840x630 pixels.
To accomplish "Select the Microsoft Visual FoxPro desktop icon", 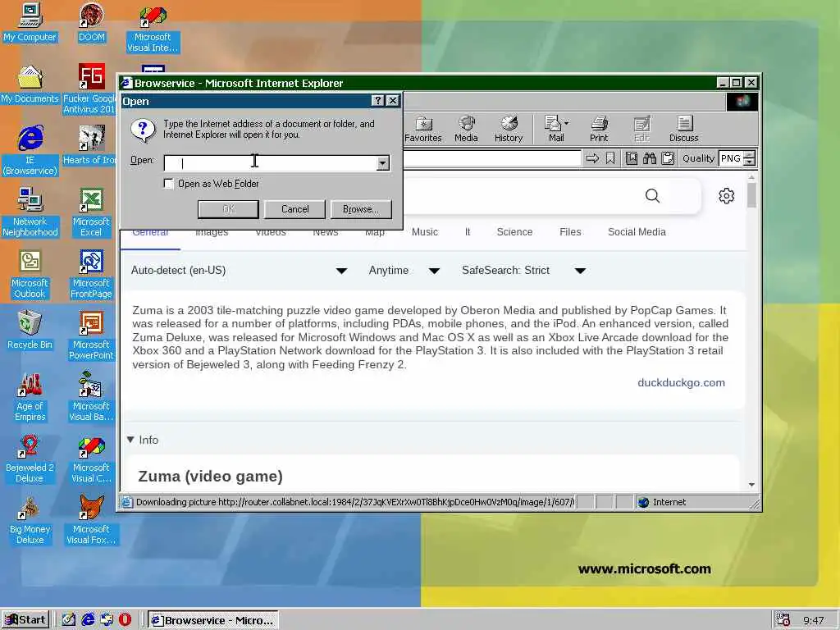I will 91,521.
